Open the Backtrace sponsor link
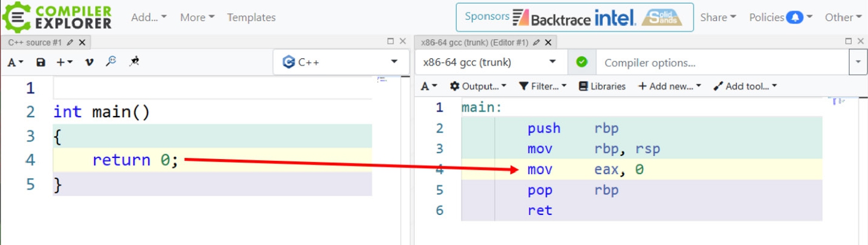 (x=552, y=18)
